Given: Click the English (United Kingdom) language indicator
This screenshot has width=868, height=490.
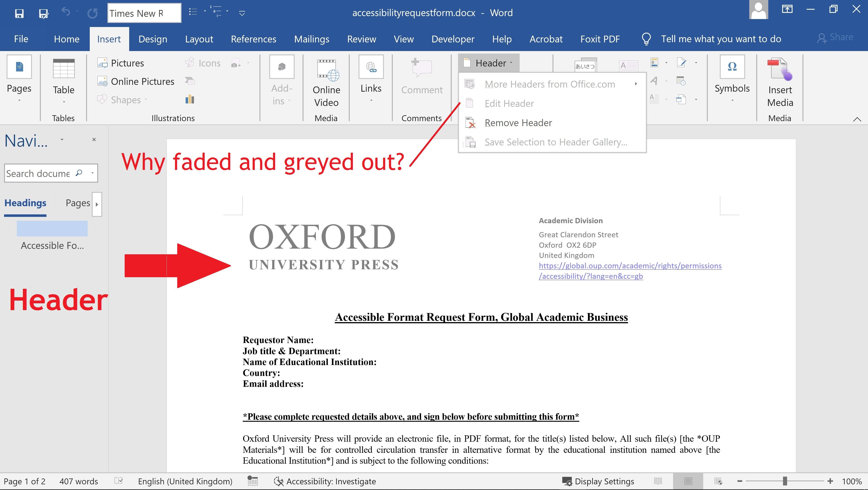Looking at the screenshot, I should tap(185, 481).
